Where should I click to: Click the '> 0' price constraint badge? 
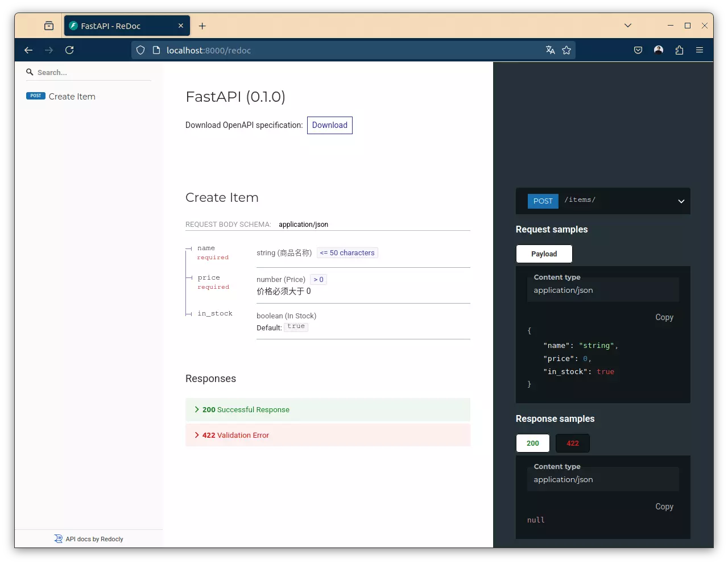point(318,280)
